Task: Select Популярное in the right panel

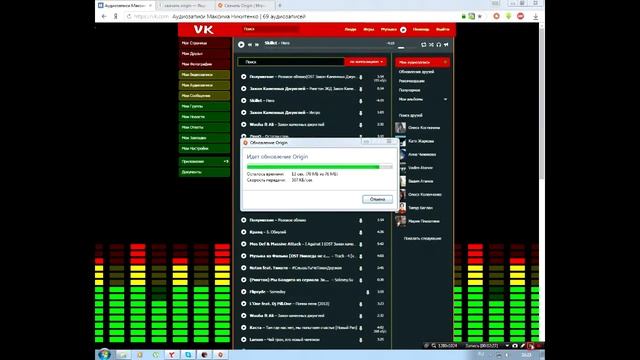Action: point(409,90)
